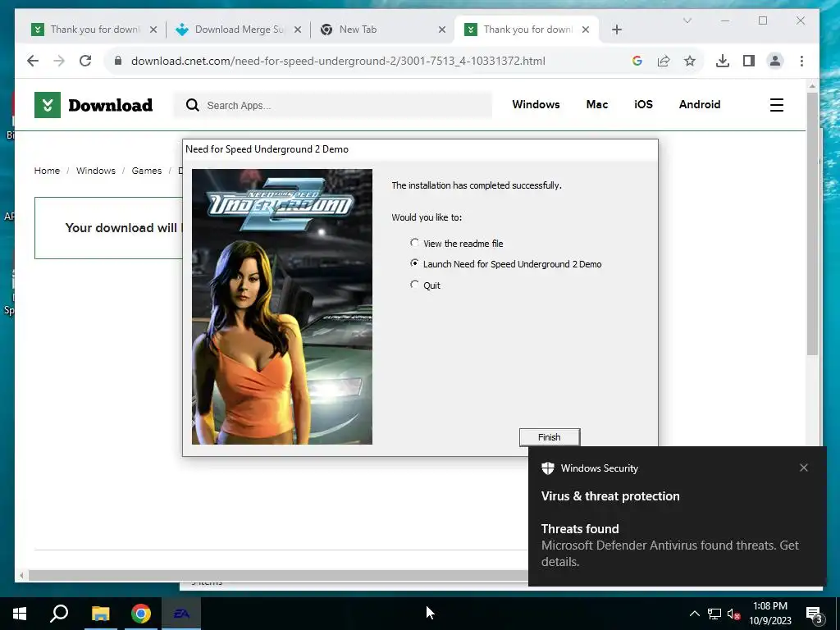
Task: Switch to the Download Merge tab
Action: [x=239, y=30]
